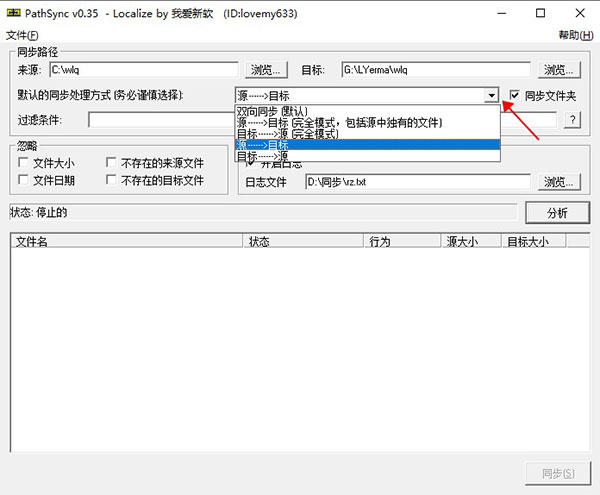Screen dimensions: 600x495
Task: Click the 目标 path input field
Action: point(436,70)
